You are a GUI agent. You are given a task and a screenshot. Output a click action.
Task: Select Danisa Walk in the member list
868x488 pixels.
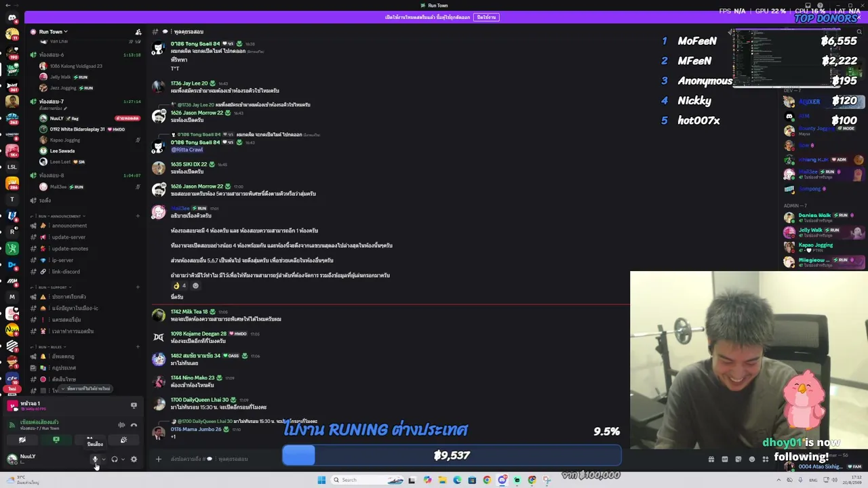pyautogui.click(x=814, y=216)
